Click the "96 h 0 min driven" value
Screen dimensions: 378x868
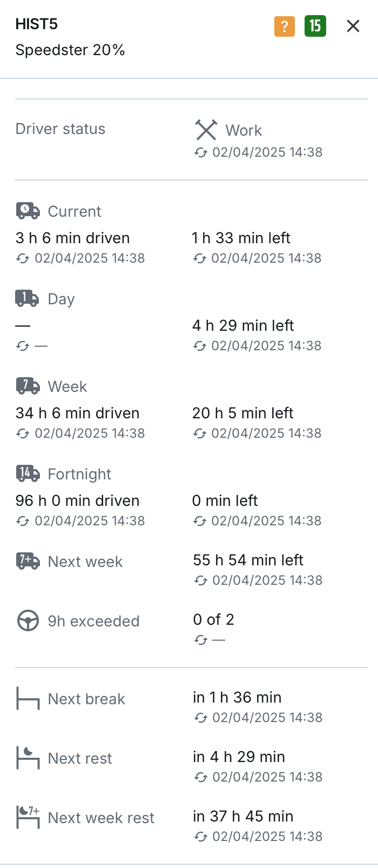(x=77, y=500)
